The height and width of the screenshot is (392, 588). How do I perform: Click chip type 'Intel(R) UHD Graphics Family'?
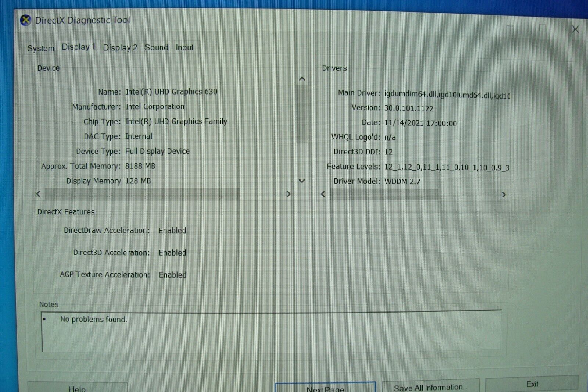coord(176,121)
